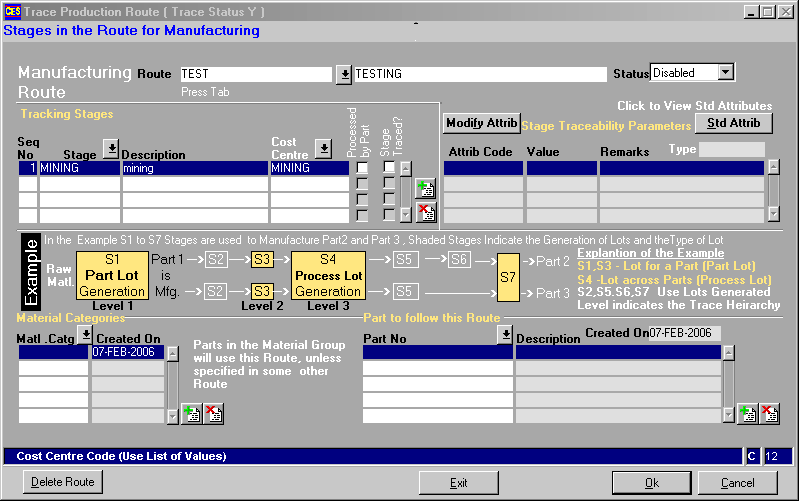Delete the selected Material Category row
The image size is (799, 501).
[212, 413]
